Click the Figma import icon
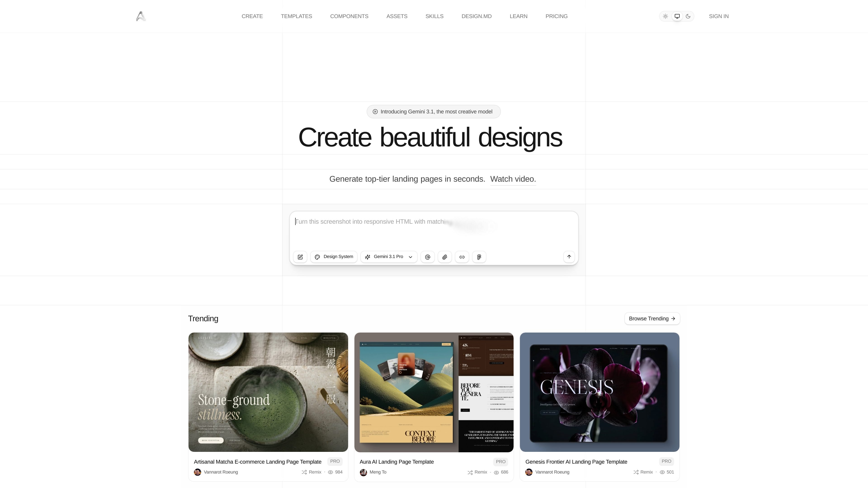 (479, 257)
